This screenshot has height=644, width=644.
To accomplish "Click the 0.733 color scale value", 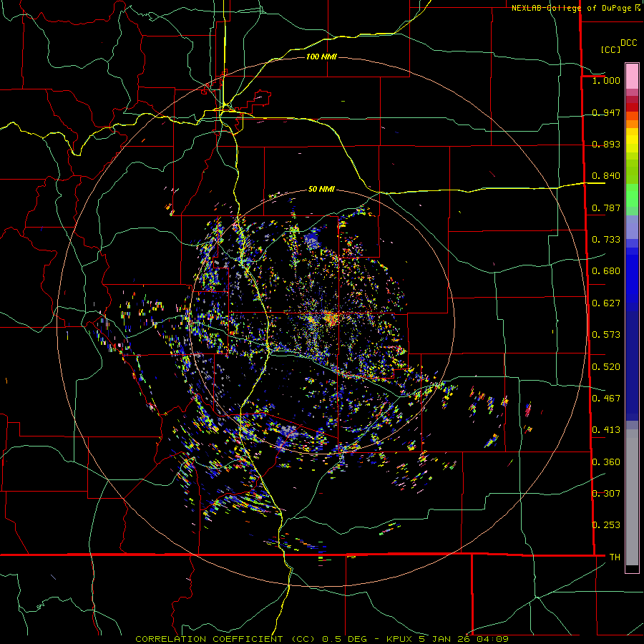I will [x=606, y=240].
